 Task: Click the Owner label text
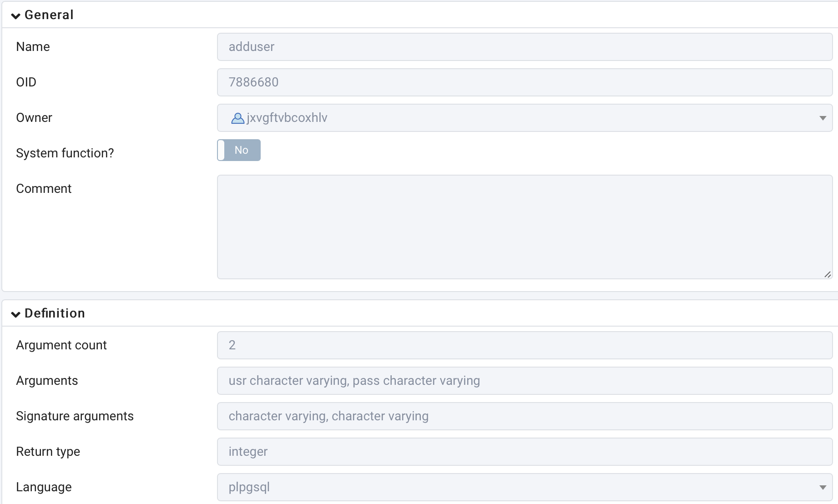tap(34, 118)
